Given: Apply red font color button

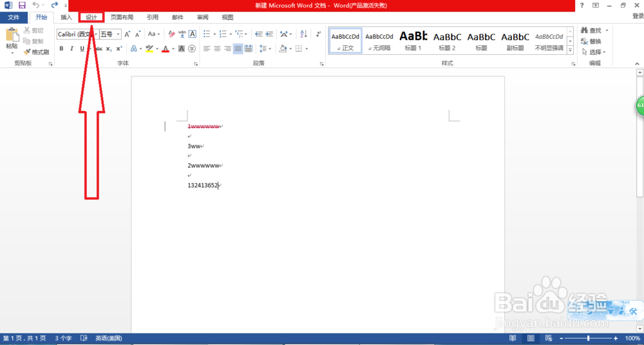Looking at the screenshot, I should [x=166, y=48].
